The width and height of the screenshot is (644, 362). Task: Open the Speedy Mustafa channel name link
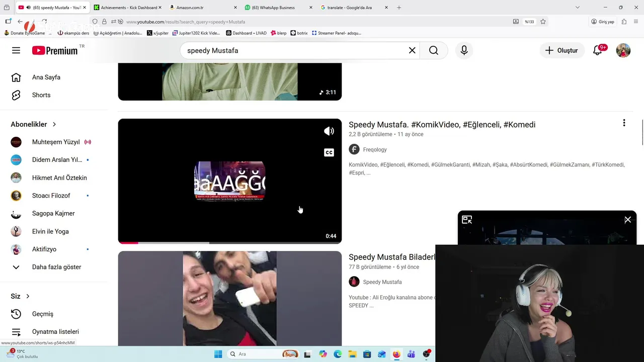click(x=382, y=282)
